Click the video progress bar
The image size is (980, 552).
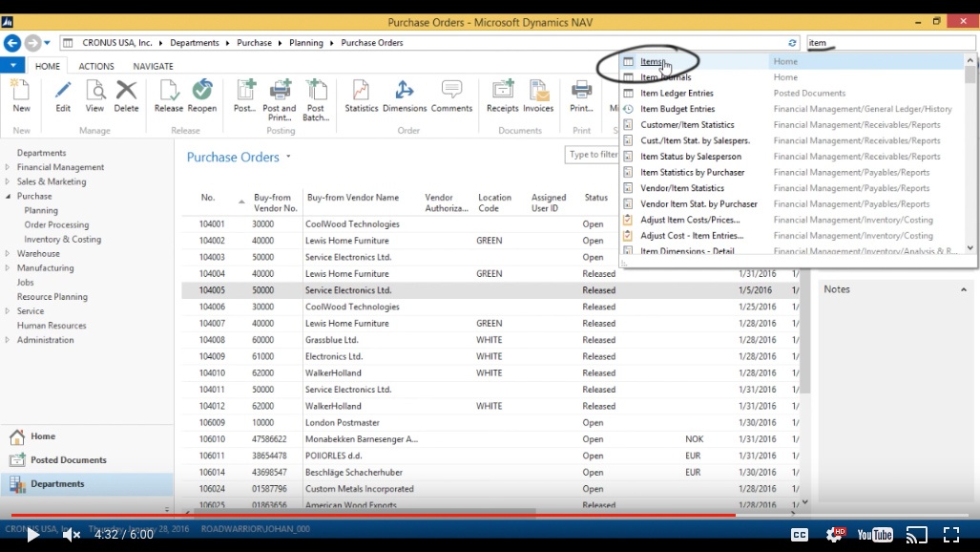point(490,515)
